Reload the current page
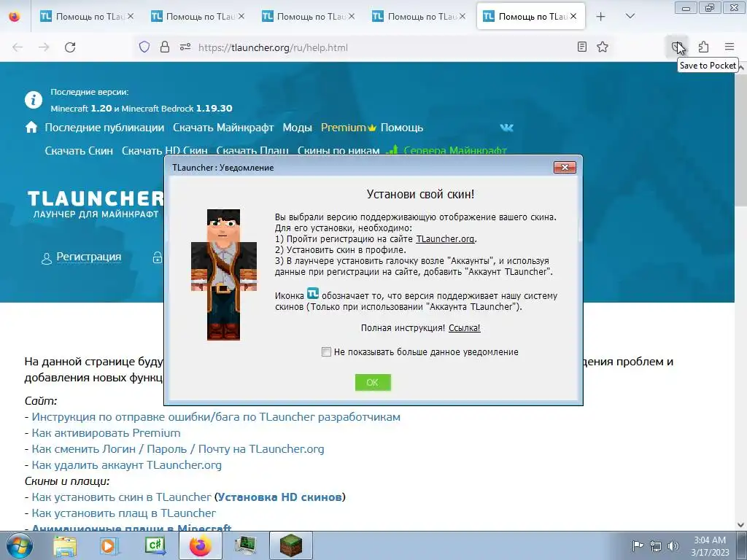The image size is (747, 560). pyautogui.click(x=70, y=47)
